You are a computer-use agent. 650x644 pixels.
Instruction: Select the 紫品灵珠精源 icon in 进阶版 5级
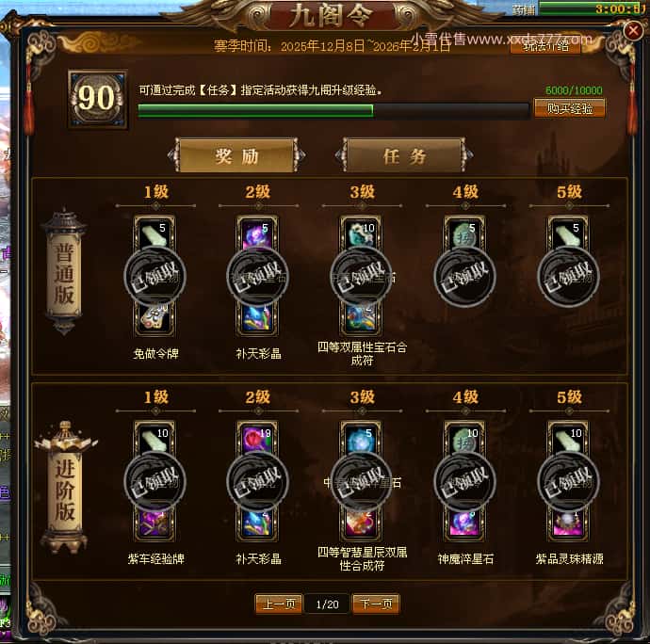pos(568,523)
